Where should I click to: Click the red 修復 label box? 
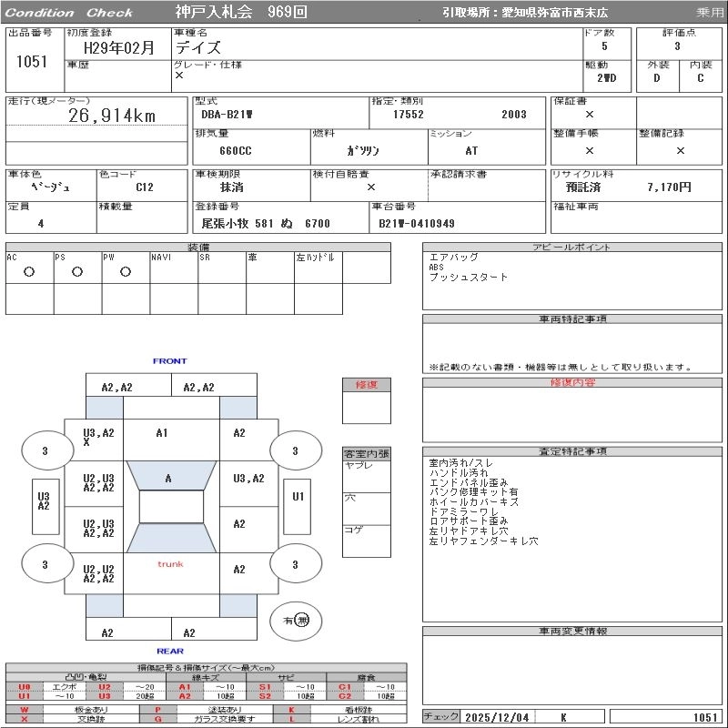[366, 385]
